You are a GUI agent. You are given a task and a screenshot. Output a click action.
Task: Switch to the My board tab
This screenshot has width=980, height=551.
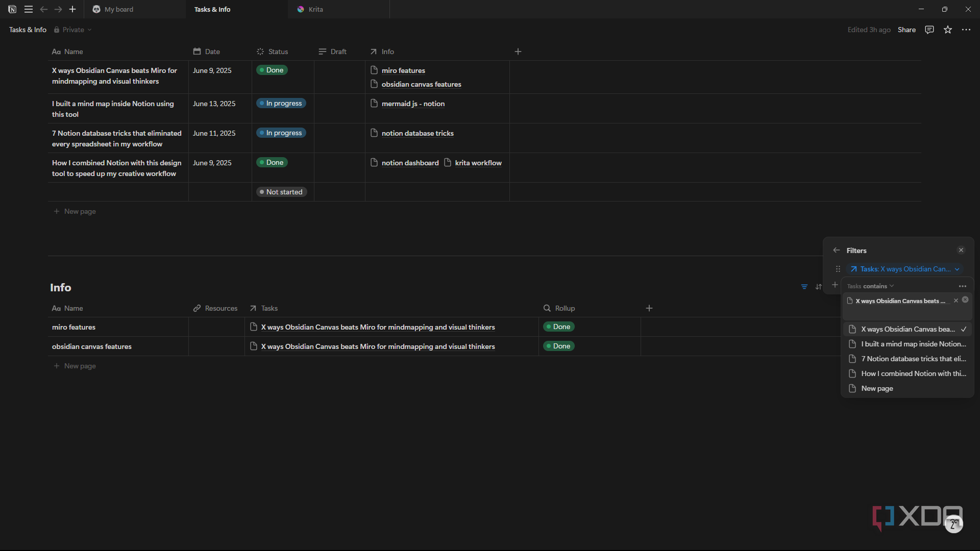pos(118,9)
